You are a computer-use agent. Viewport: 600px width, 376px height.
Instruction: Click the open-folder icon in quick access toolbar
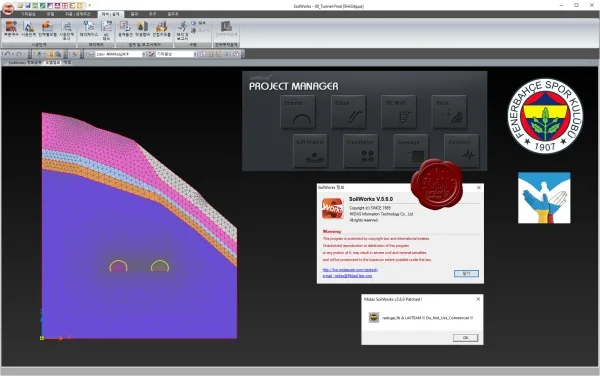click(x=20, y=6)
